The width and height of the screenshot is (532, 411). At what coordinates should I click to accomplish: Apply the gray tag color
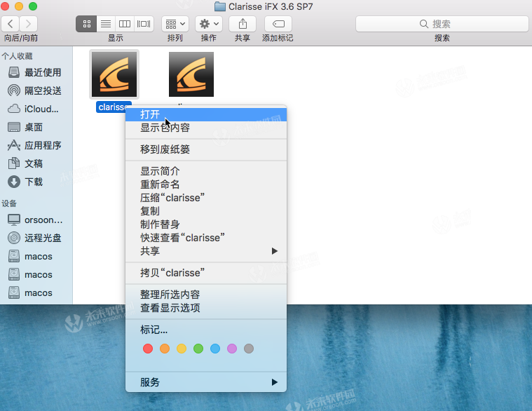pyautogui.click(x=249, y=349)
